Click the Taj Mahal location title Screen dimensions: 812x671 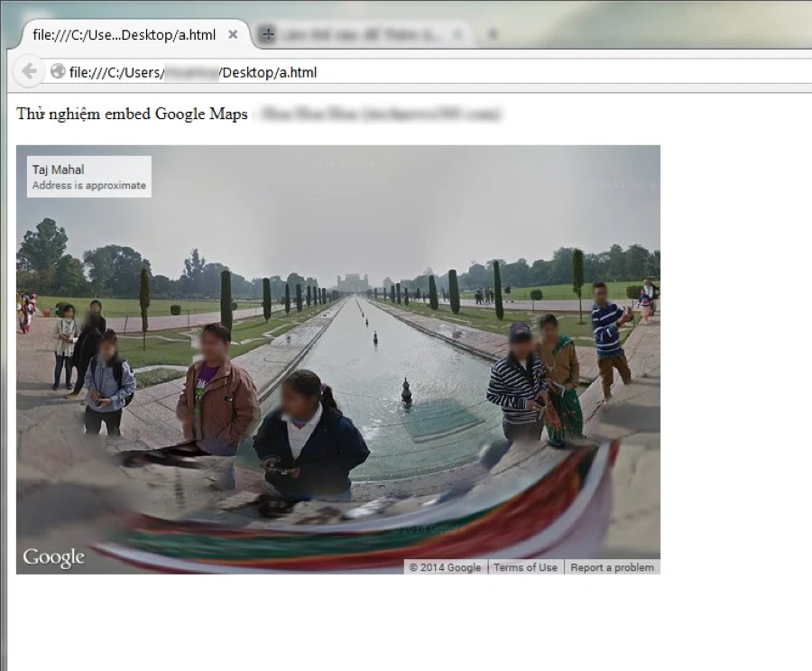pyautogui.click(x=58, y=170)
